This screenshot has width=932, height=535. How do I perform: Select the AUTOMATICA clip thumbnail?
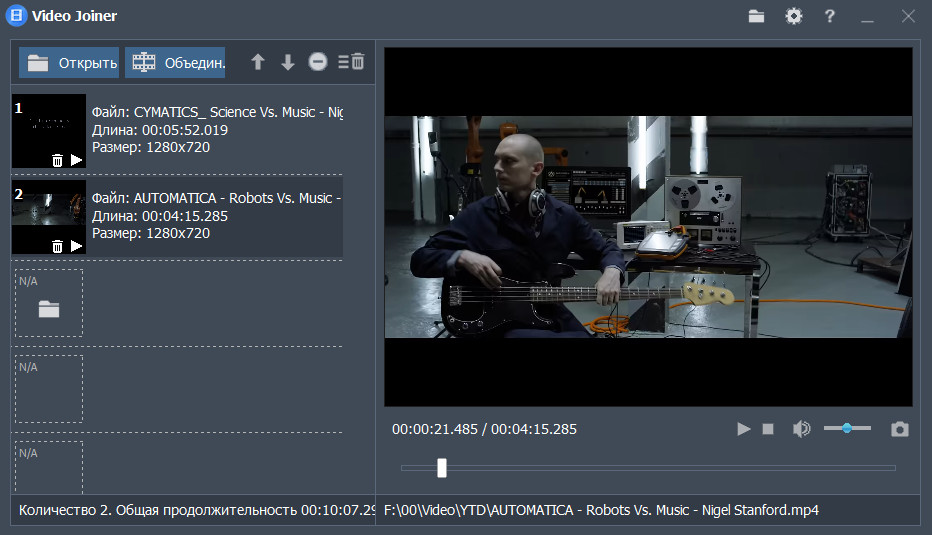[49, 217]
